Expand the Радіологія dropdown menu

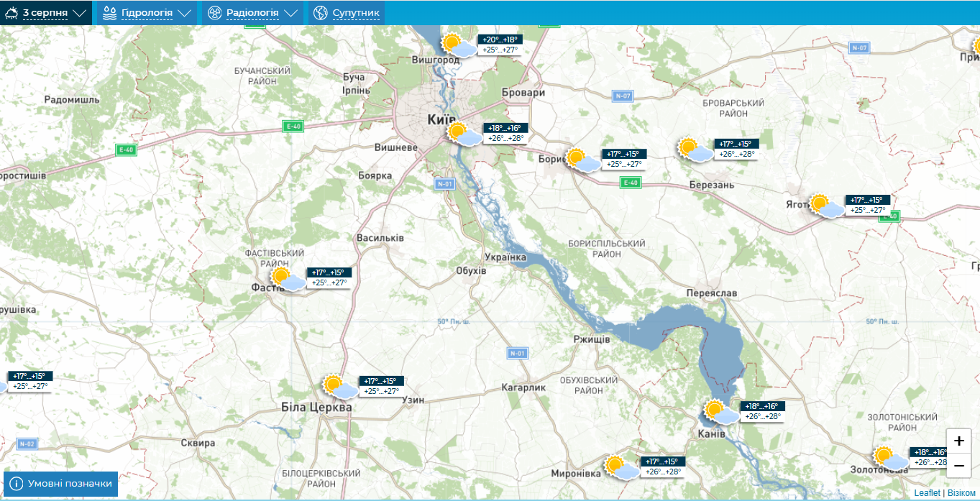(x=252, y=13)
